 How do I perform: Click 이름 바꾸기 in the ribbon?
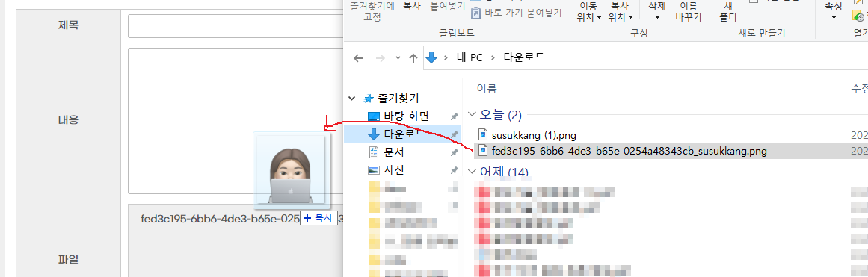[x=688, y=12]
